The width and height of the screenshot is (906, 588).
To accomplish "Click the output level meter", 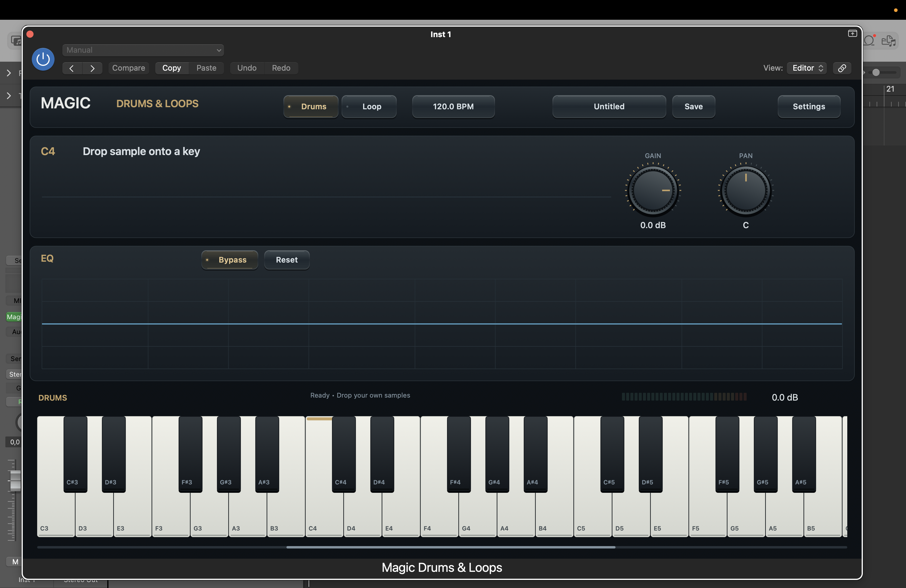I will click(x=684, y=397).
